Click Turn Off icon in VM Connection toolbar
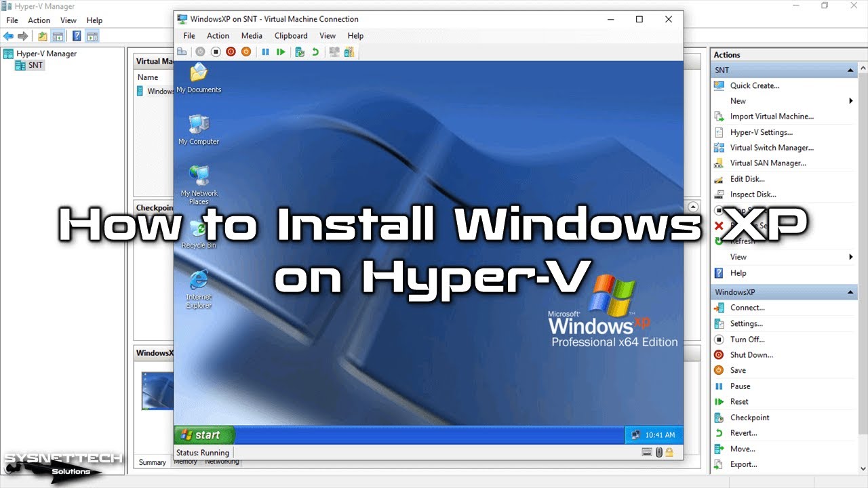 tap(216, 52)
